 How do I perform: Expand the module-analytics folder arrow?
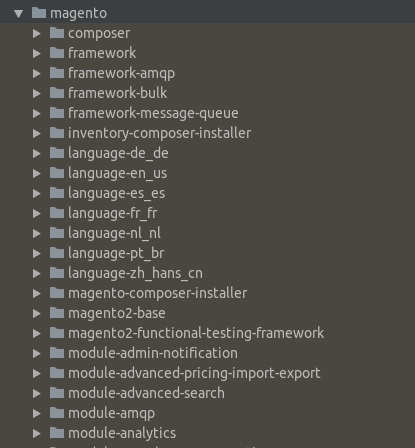pyautogui.click(x=37, y=433)
